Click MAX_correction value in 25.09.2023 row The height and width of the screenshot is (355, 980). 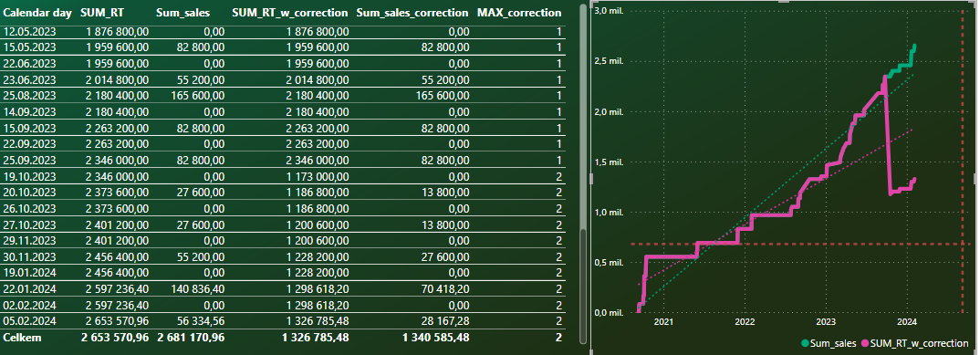558,160
